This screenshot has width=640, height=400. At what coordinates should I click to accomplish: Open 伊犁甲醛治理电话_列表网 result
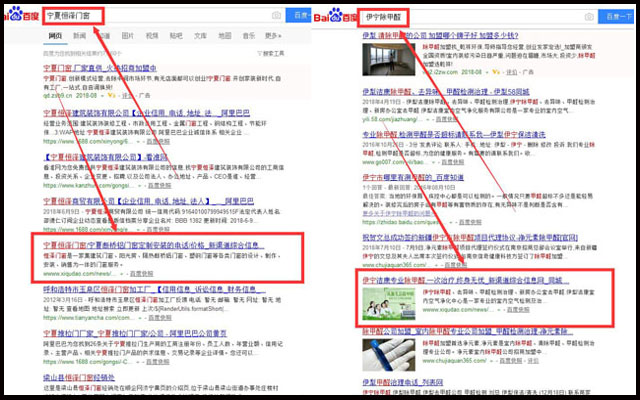tap(403, 382)
